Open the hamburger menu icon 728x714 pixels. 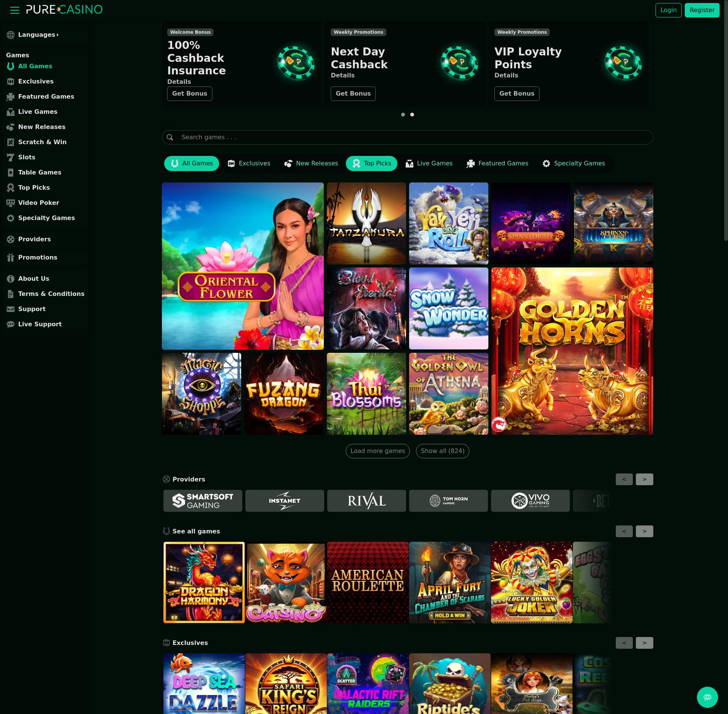tap(15, 10)
